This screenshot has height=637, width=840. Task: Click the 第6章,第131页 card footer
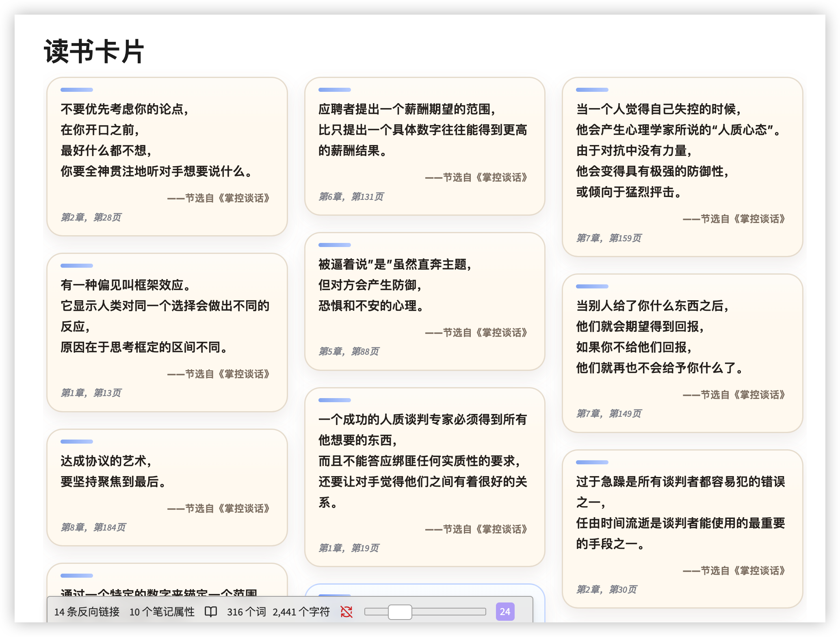351,197
